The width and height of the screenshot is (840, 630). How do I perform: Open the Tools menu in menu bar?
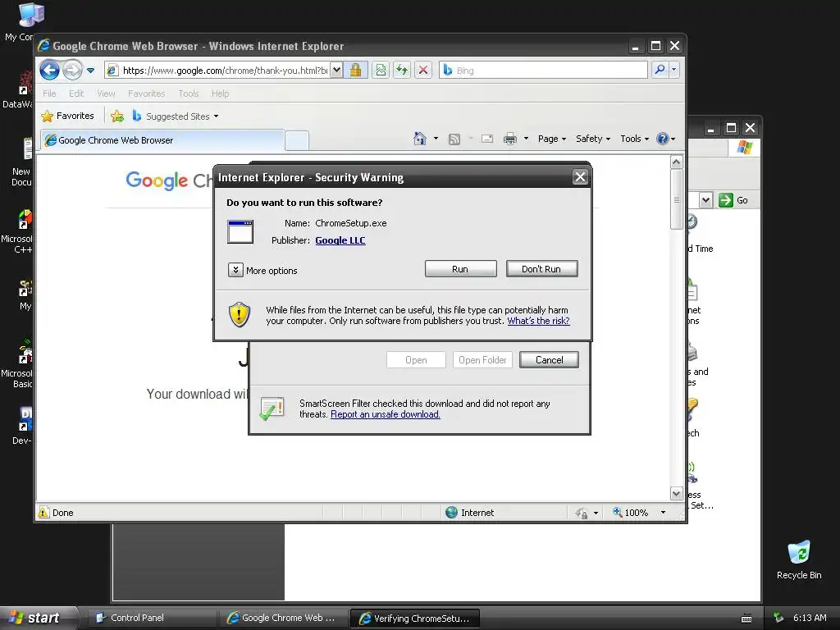pyautogui.click(x=189, y=94)
